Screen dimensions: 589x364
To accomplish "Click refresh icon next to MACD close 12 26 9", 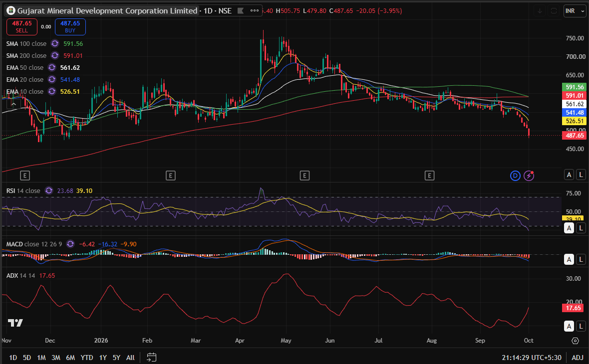I will (x=70, y=244).
